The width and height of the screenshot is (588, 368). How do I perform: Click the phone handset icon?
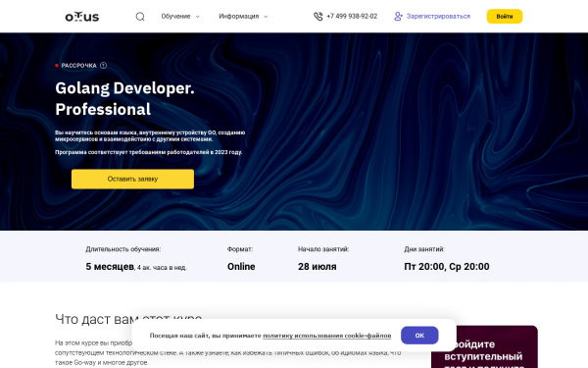point(318,17)
